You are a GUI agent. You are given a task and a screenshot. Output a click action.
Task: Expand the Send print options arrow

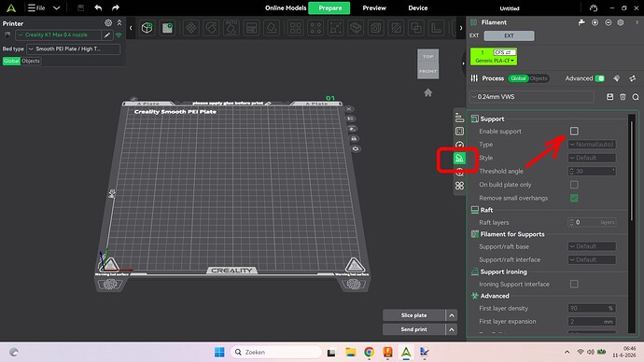point(452,329)
